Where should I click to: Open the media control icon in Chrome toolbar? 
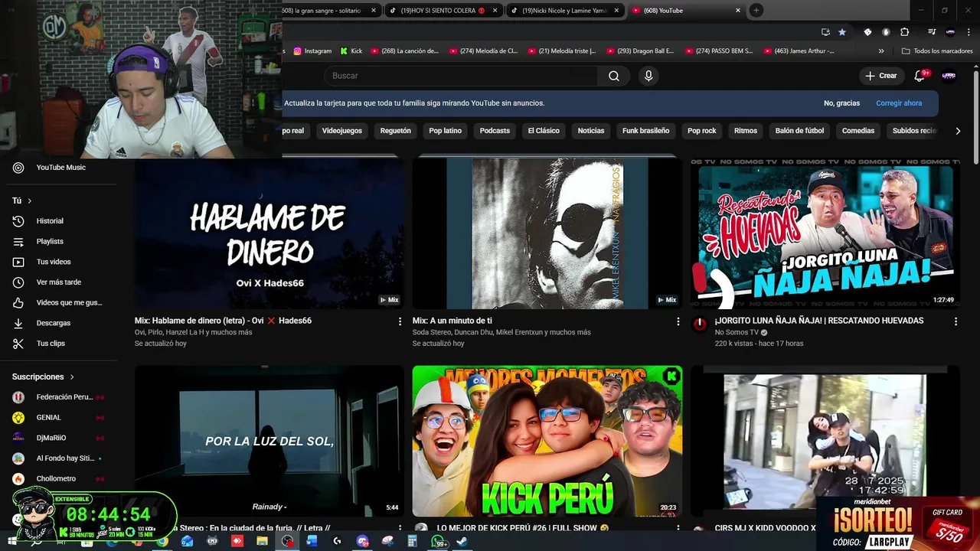932,32
